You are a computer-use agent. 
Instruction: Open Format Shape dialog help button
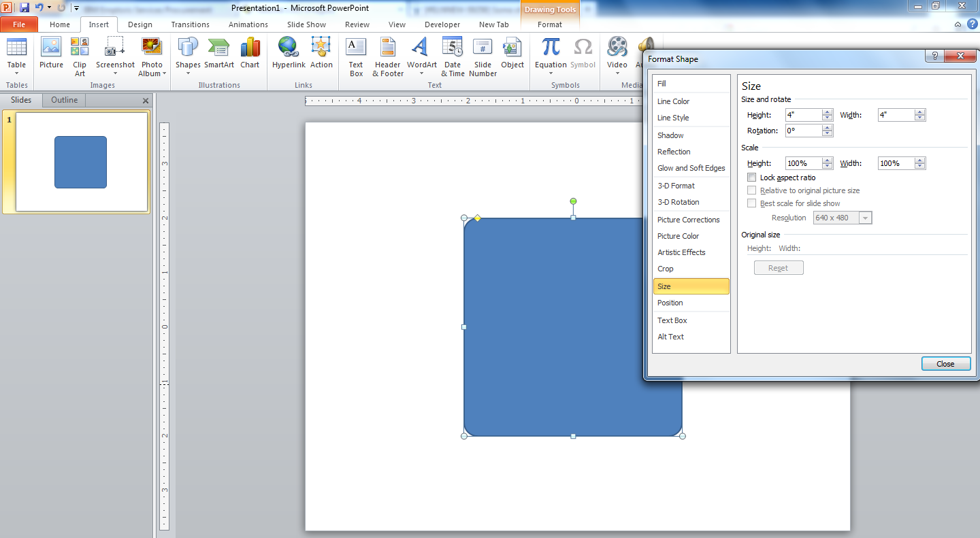click(x=934, y=56)
